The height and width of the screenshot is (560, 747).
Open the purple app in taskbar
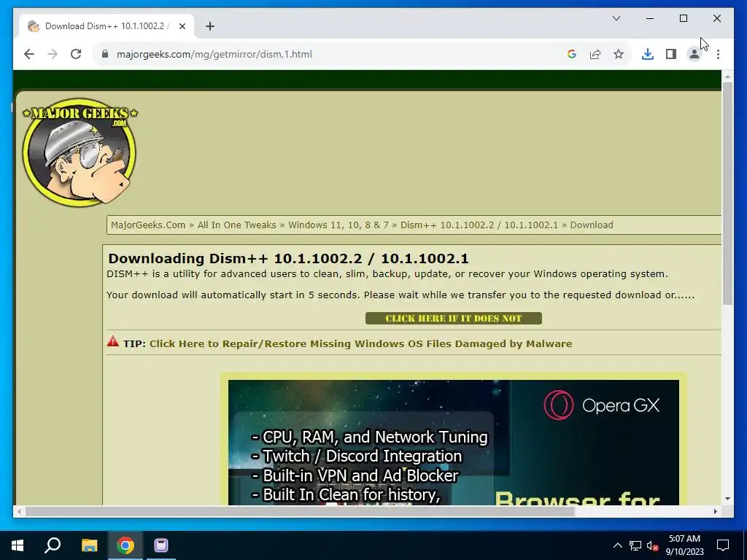(x=161, y=545)
